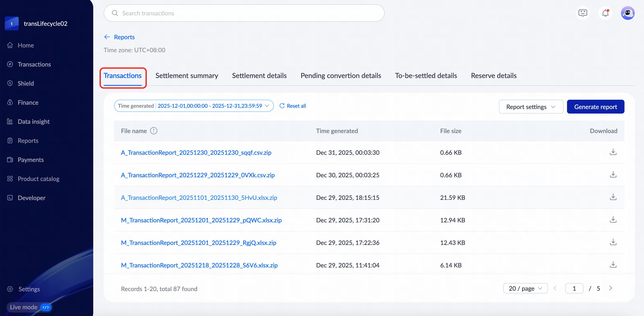Click the Generate report button
Screen dimensions: 644x316
click(x=595, y=107)
